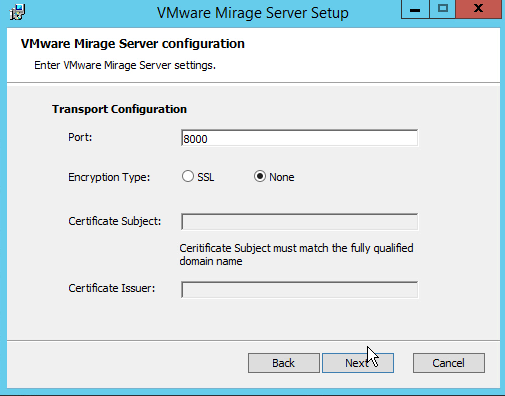Image resolution: width=505 pixels, height=396 pixels.
Task: Click the fully qualified domain name note
Action: pyautogui.click(x=296, y=254)
